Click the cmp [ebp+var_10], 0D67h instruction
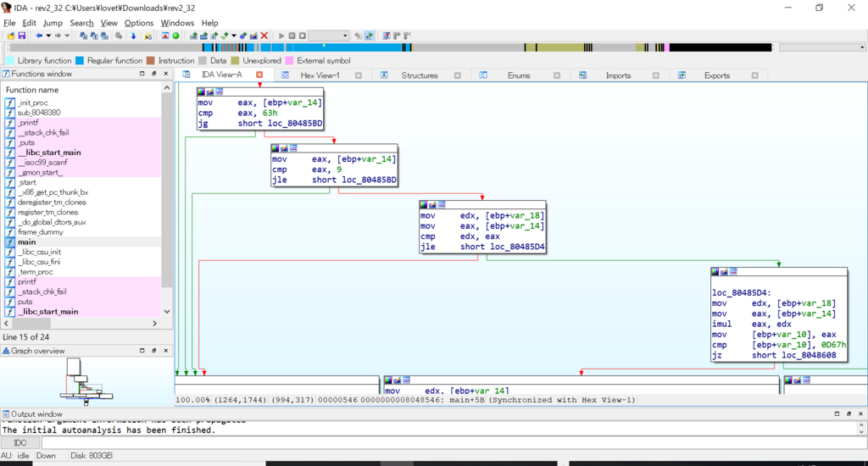The height and width of the screenshot is (466, 868). point(778,345)
